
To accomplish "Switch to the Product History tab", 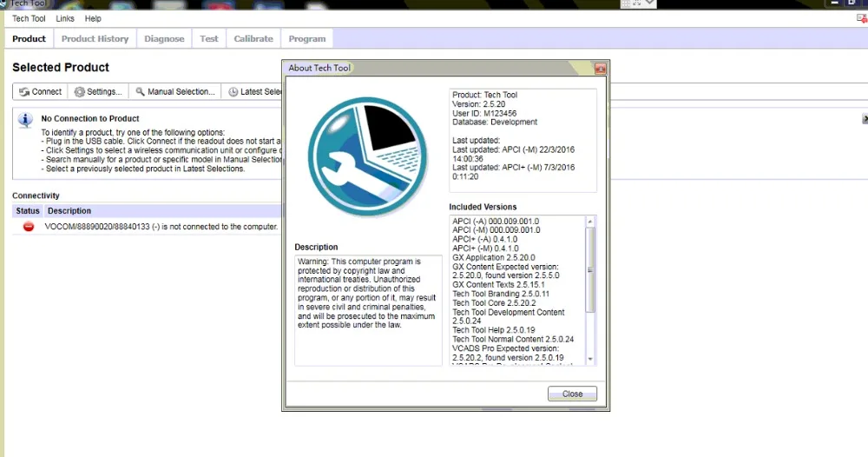I will point(95,39).
